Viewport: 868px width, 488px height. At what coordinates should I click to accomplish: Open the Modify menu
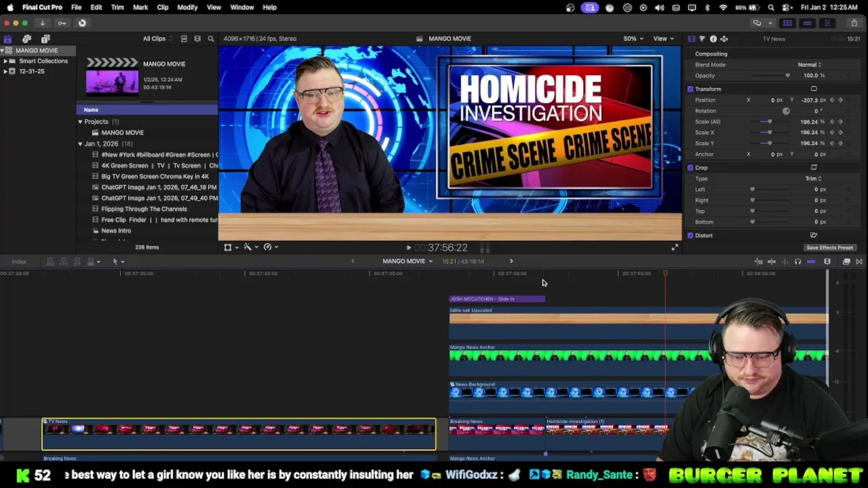click(187, 7)
